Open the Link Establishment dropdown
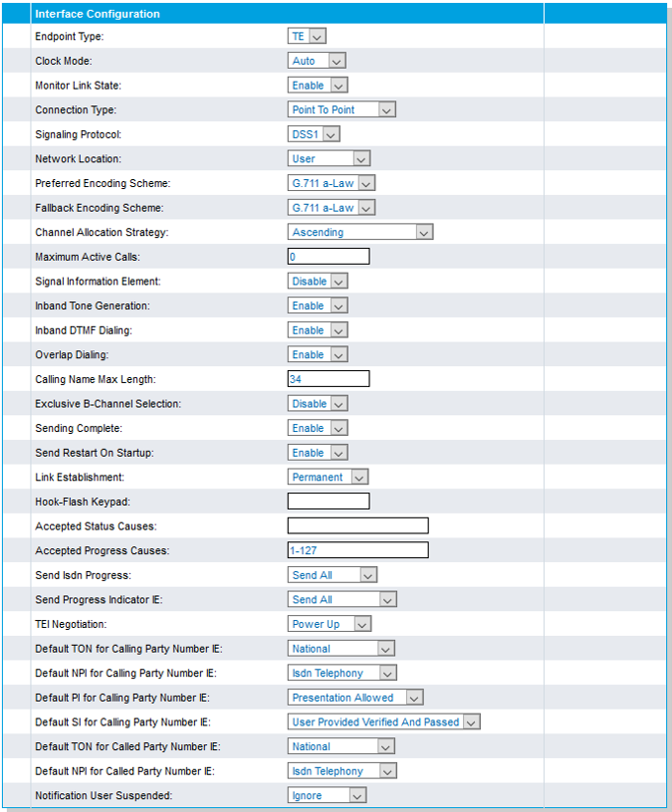672x812 pixels. point(328,477)
